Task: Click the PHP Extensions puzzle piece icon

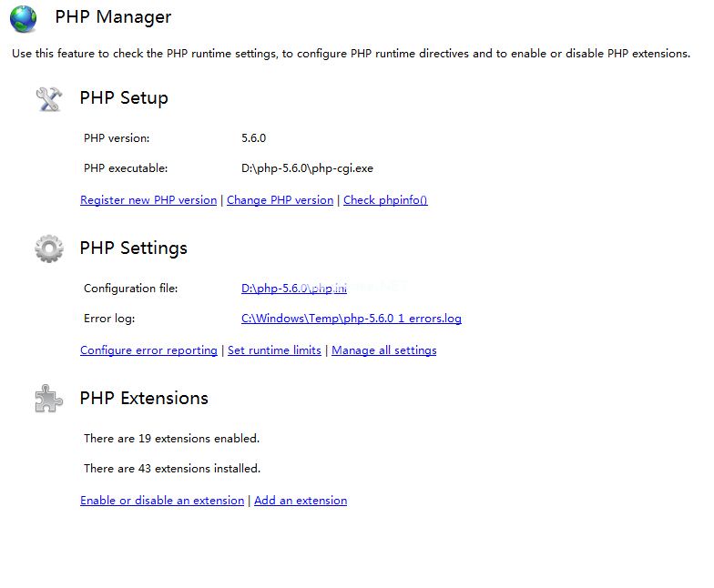Action: [49, 399]
